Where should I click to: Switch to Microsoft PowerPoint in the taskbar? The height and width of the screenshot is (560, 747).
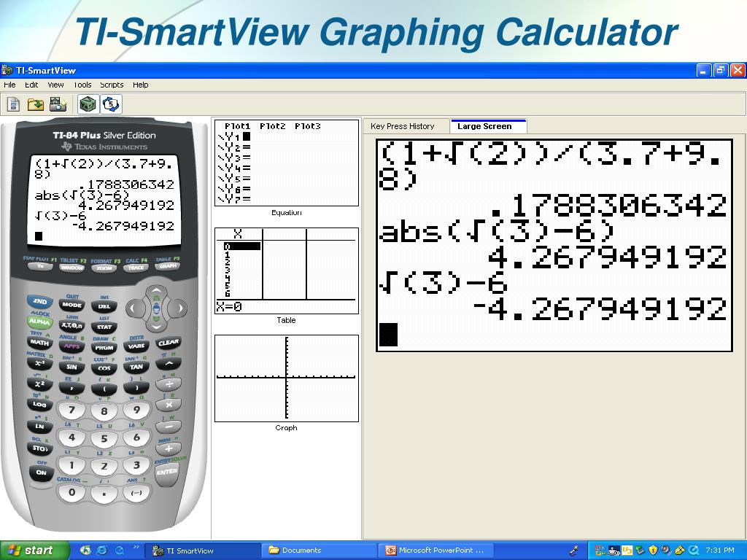click(x=436, y=551)
